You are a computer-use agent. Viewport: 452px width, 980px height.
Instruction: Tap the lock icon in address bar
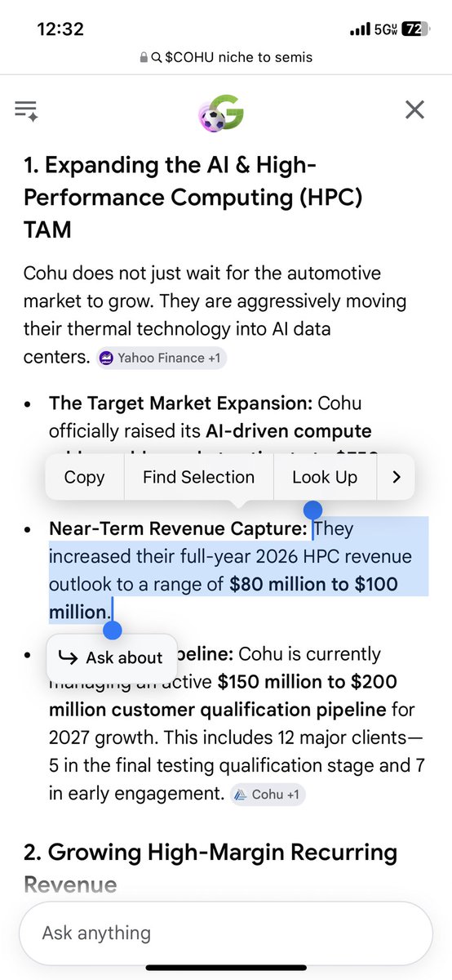pyautogui.click(x=144, y=57)
